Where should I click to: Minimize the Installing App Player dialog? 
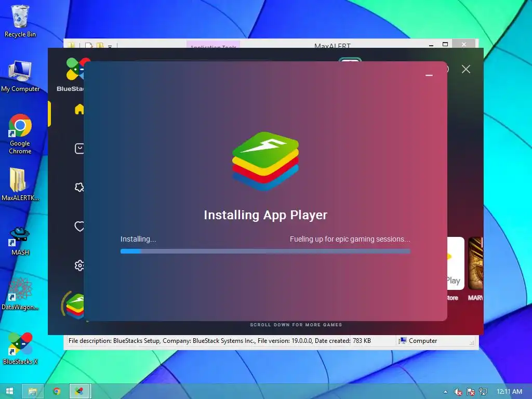(429, 75)
